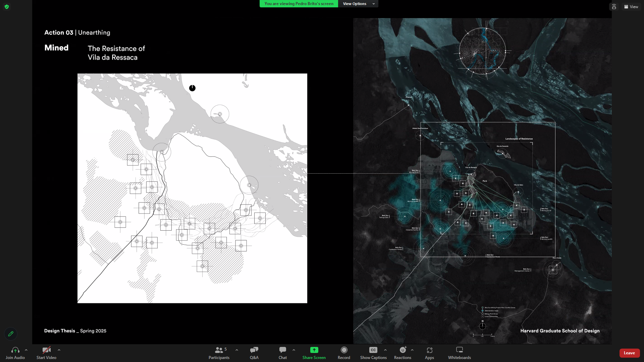644x362 pixels.
Task: Open the Q&A panel
Action: pos(254,353)
